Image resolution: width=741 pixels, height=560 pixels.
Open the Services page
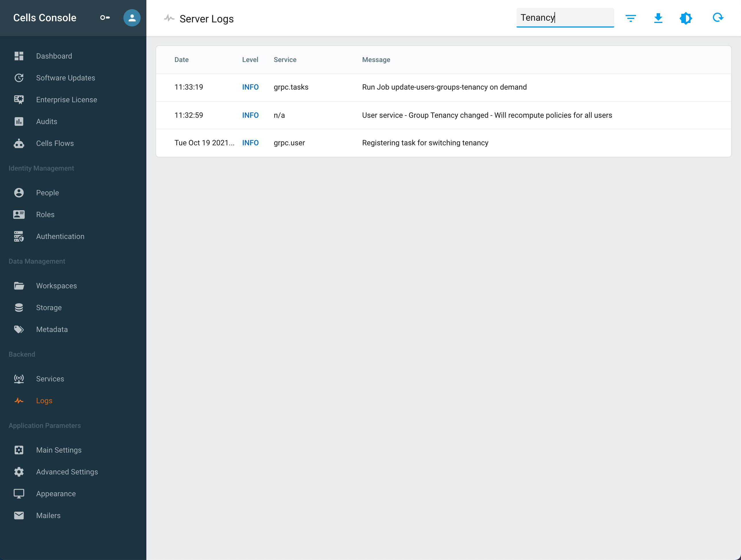50,379
